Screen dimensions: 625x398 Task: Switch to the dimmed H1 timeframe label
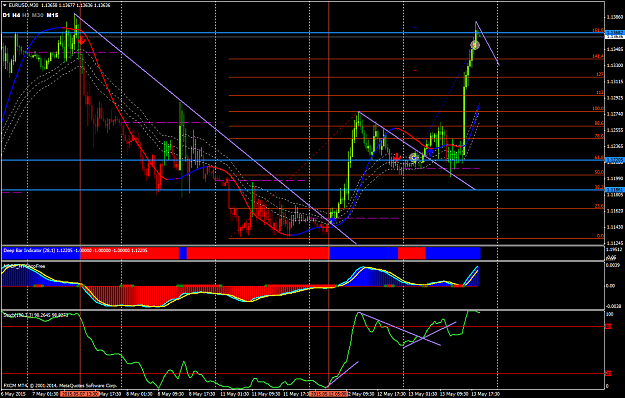click(x=26, y=15)
